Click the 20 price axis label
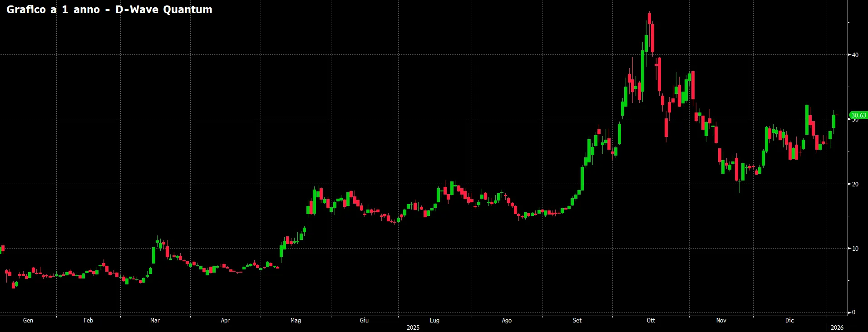 (x=855, y=184)
